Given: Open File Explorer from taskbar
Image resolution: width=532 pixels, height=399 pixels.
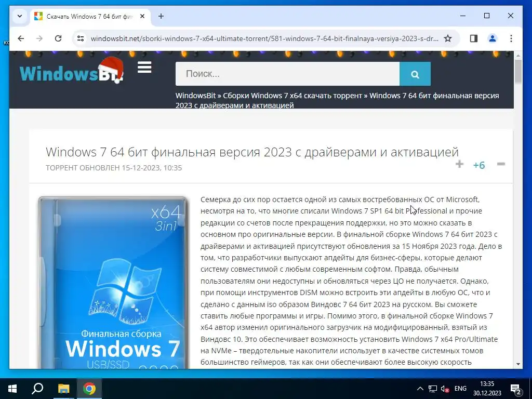Looking at the screenshot, I should click(63, 389).
